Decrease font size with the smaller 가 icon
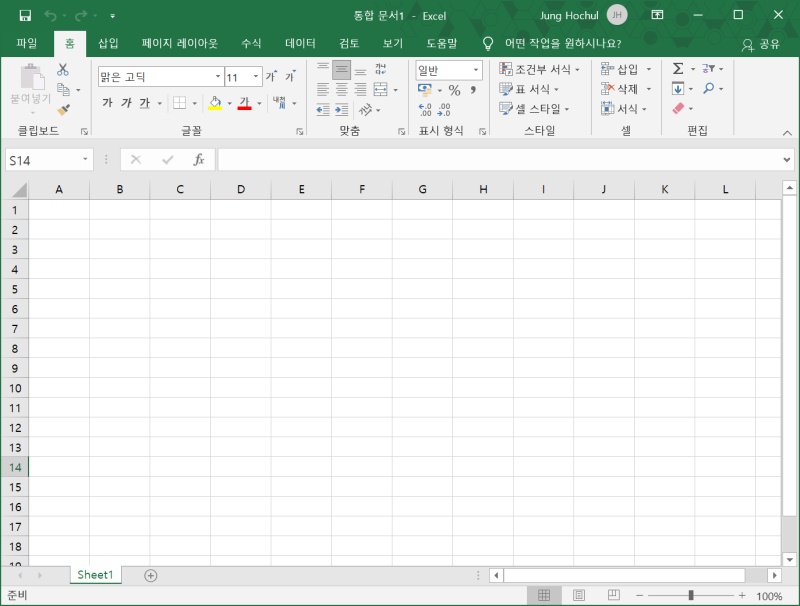 (x=290, y=77)
